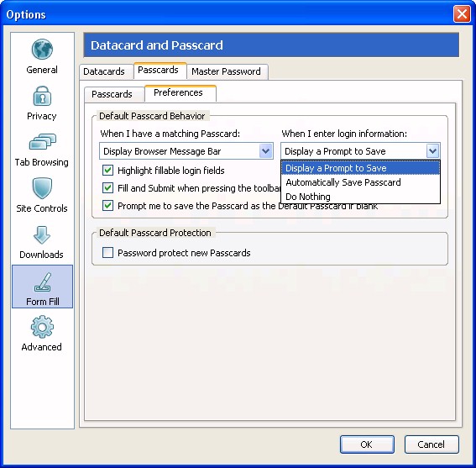Viewport: 476px width, 468px height.
Task: Open the General globe icon section
Action: 42,50
